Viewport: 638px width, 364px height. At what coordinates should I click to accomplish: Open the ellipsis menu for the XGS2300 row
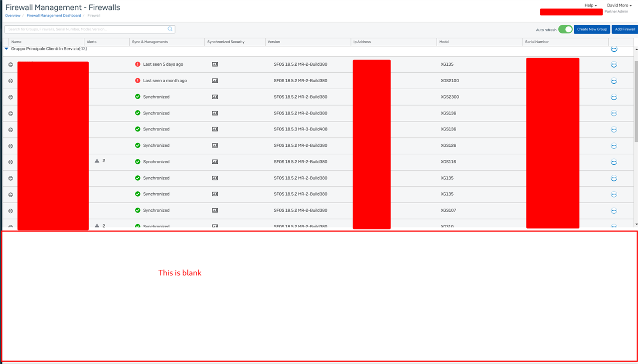pyautogui.click(x=614, y=97)
